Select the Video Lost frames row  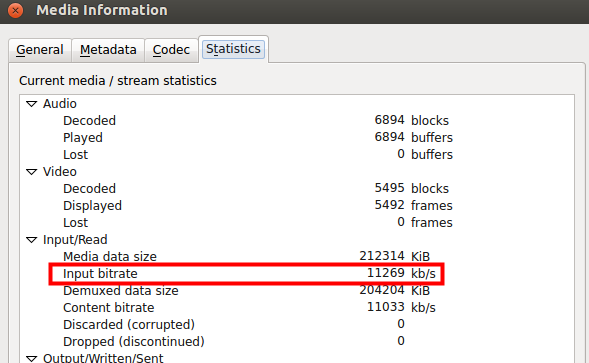pyautogui.click(x=297, y=222)
